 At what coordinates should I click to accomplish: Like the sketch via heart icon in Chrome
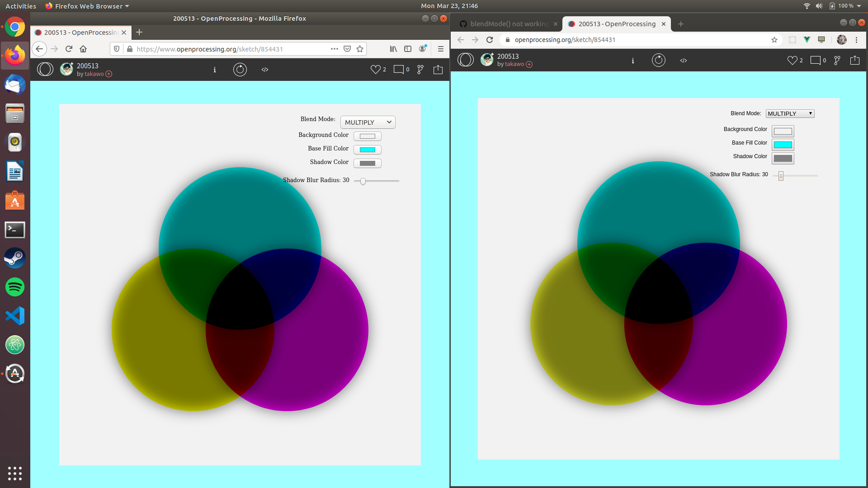[792, 60]
